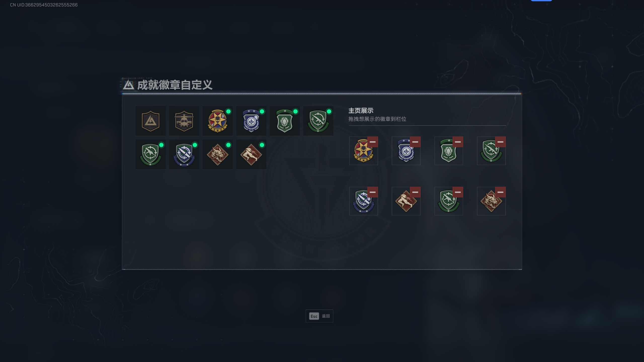Screen dimensions: 644x362
Task: Choose the blue starred shield badge in the collection
Action: (x=251, y=121)
